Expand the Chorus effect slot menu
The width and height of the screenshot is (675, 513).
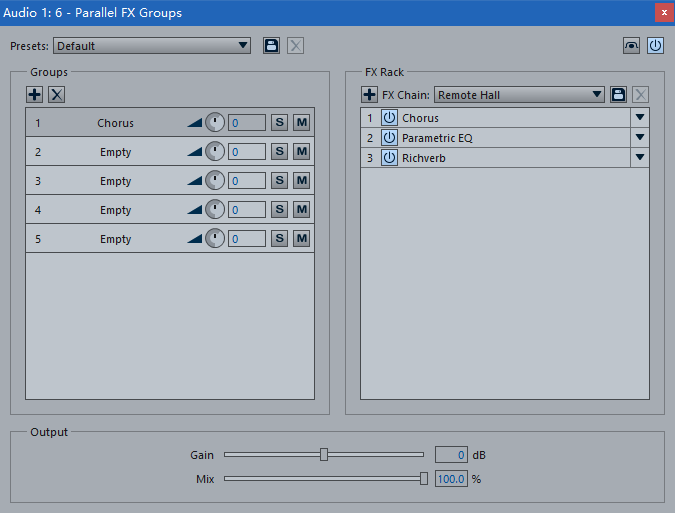coord(640,118)
